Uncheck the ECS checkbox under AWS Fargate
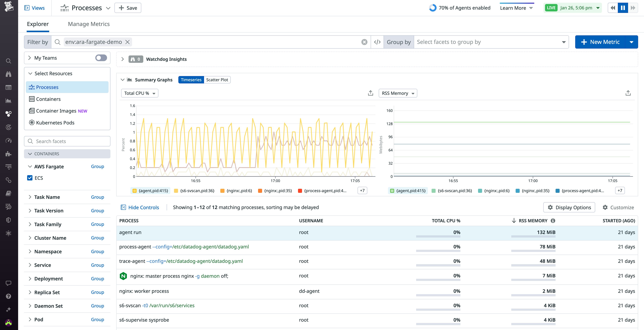Screen dimensions: 644x330 (30, 178)
